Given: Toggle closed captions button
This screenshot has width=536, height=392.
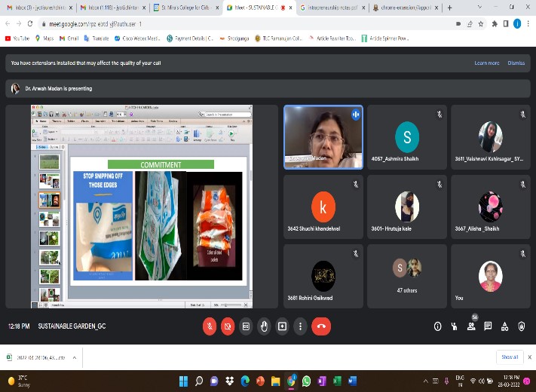Looking at the screenshot, I should point(245,326).
